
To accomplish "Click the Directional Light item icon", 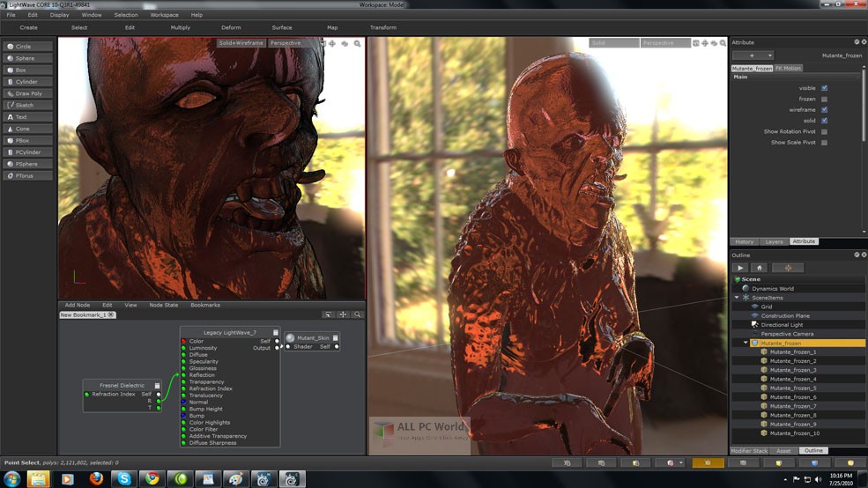I will [754, 325].
